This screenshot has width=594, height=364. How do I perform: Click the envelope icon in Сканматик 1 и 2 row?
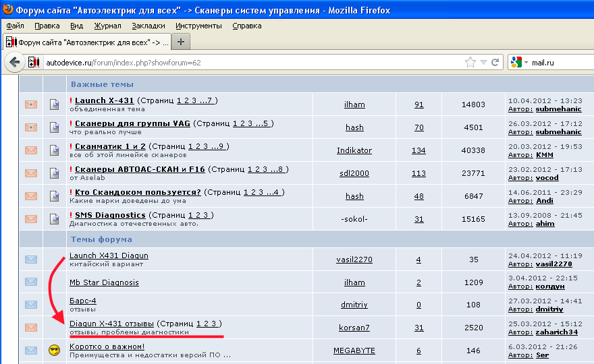(31, 150)
